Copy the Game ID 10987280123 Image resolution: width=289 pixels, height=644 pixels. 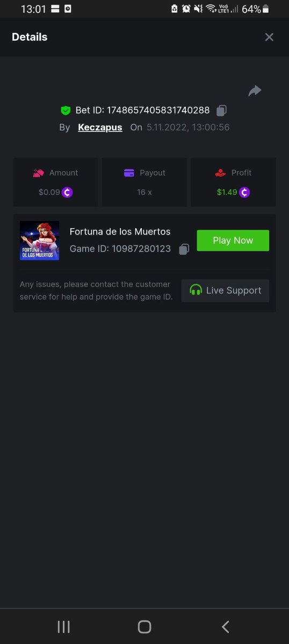pyautogui.click(x=184, y=249)
